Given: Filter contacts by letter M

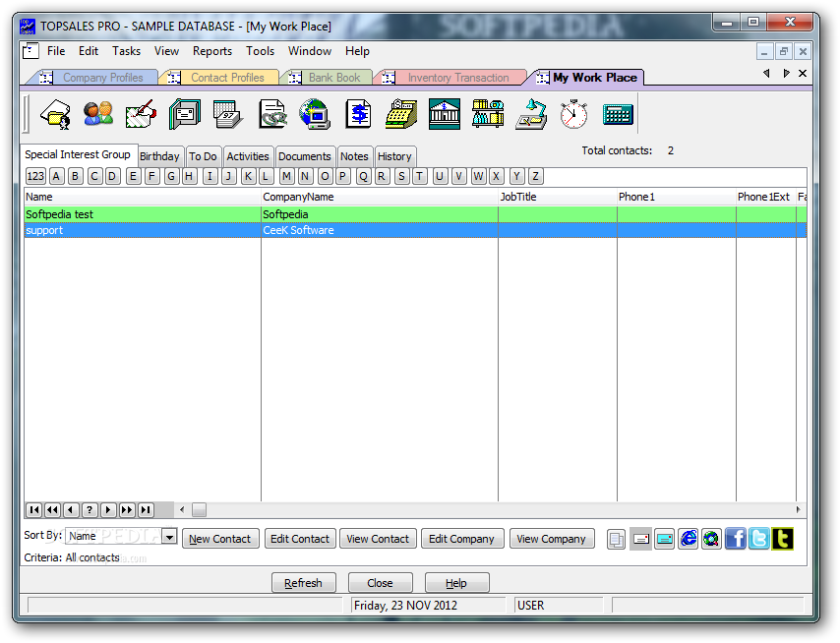Looking at the screenshot, I should pos(286,176).
